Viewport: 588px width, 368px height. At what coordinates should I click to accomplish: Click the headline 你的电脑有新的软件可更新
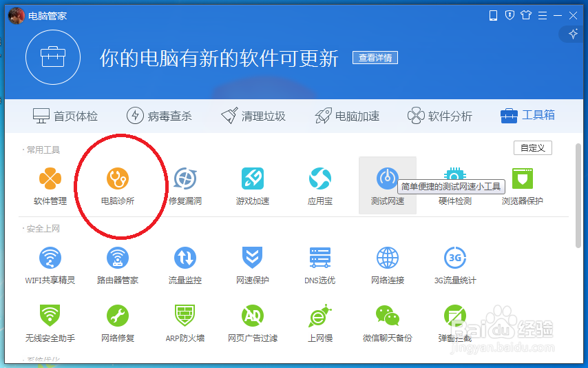click(x=219, y=58)
